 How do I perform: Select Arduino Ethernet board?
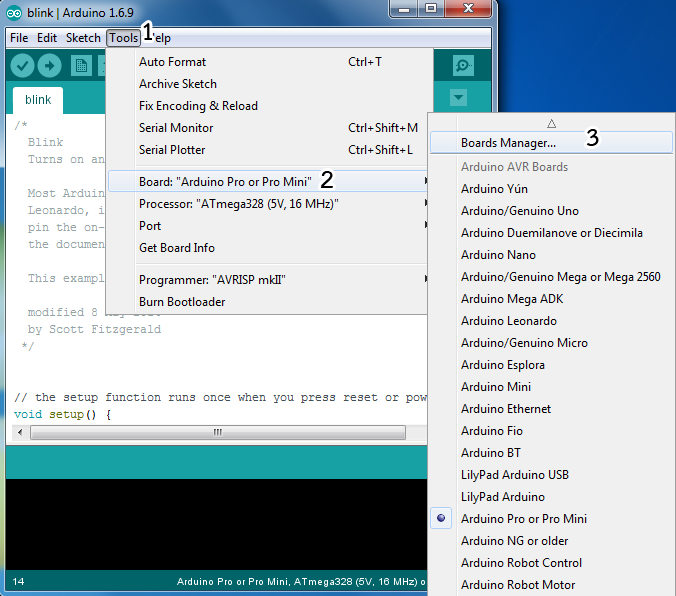click(x=551, y=409)
